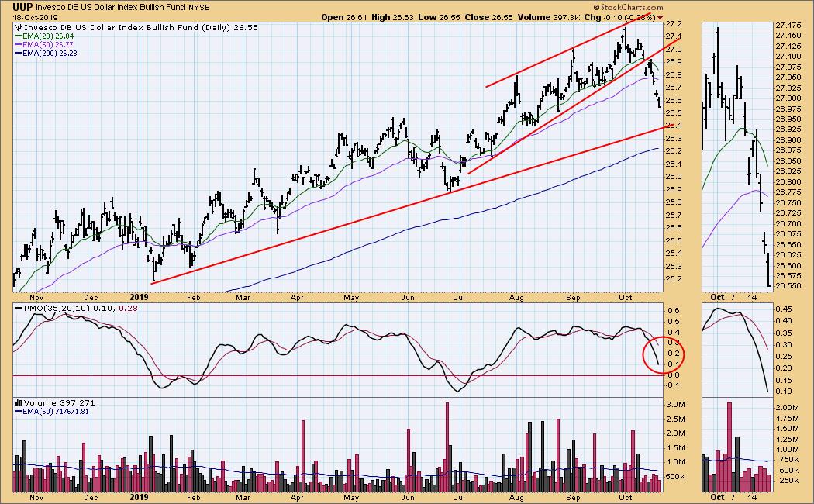814x504 pixels.
Task: Click "1.75M" on the zoomed panel volume axis
Action: 789,419
